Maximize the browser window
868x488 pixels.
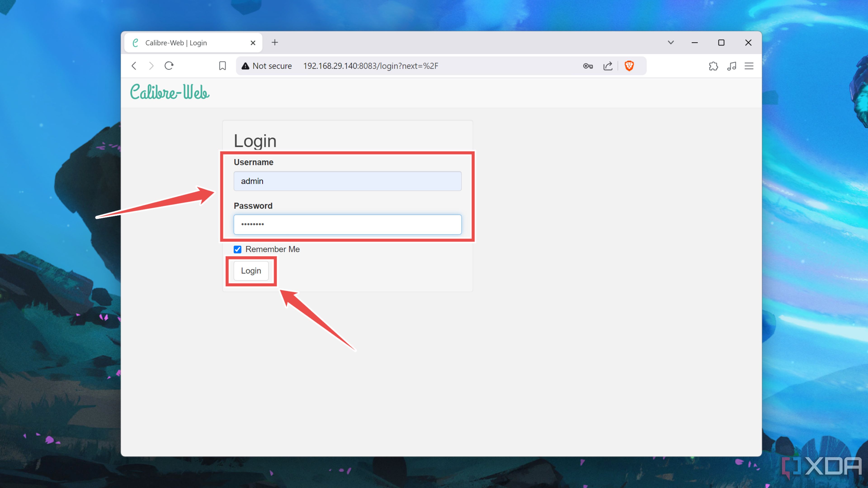pyautogui.click(x=721, y=42)
